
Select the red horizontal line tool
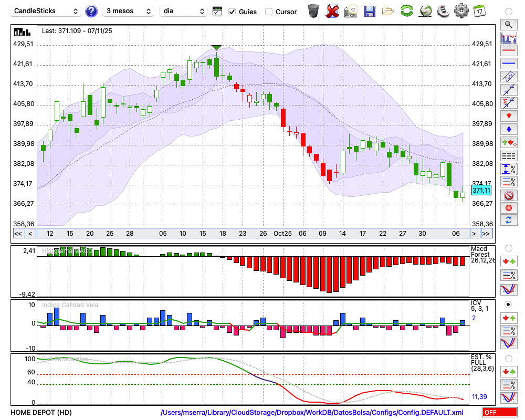pyautogui.click(x=508, y=51)
